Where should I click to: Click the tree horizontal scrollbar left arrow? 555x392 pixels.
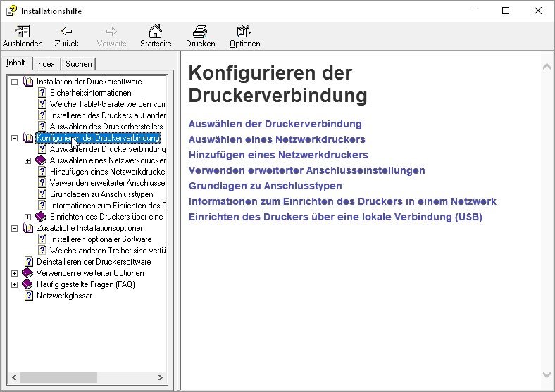14,377
